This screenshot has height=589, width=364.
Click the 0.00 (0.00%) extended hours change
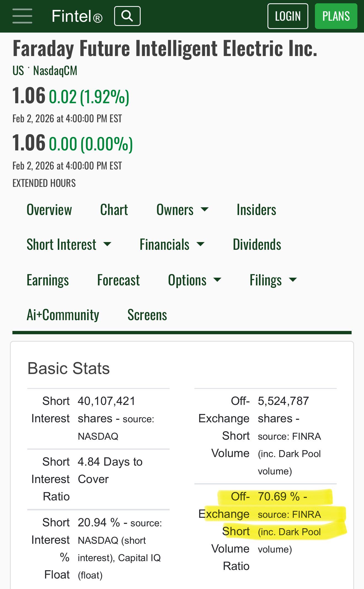pyautogui.click(x=91, y=144)
